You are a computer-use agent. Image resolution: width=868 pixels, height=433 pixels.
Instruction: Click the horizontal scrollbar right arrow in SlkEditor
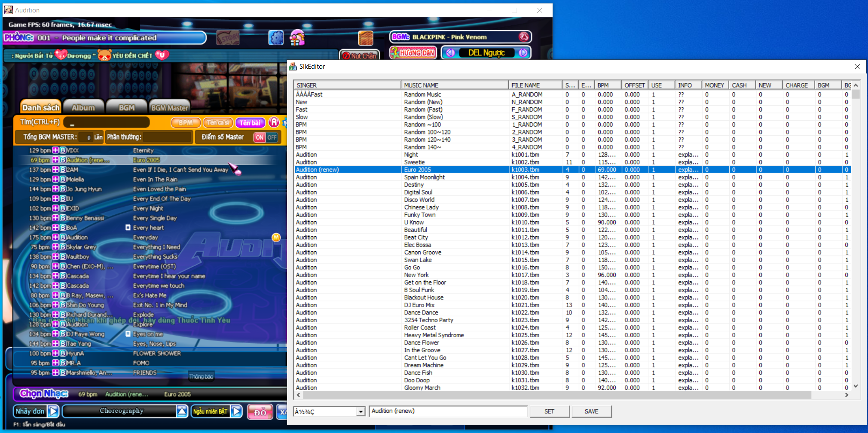click(x=847, y=395)
